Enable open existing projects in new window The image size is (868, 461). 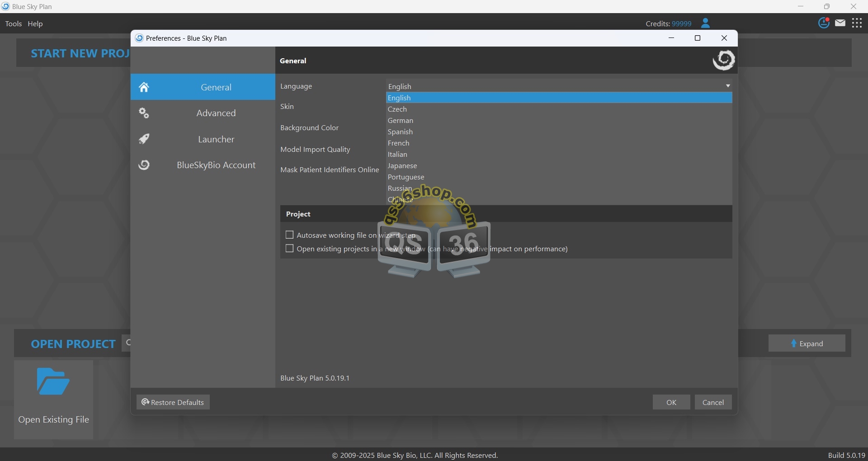point(290,249)
